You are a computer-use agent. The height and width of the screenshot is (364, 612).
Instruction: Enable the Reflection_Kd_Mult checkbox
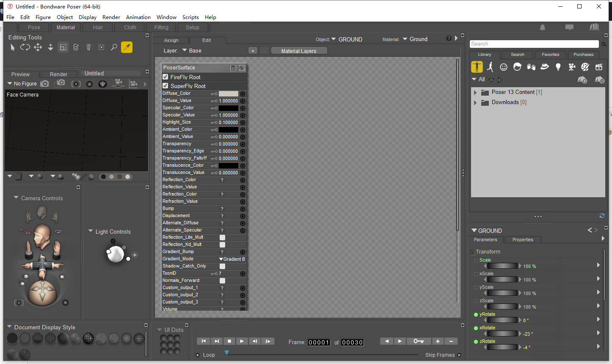point(222,245)
